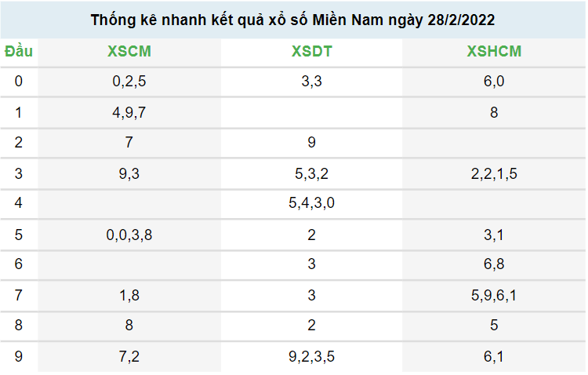The height and width of the screenshot is (375, 588).
Task: Click the Đầu column header
Action: 19,53
